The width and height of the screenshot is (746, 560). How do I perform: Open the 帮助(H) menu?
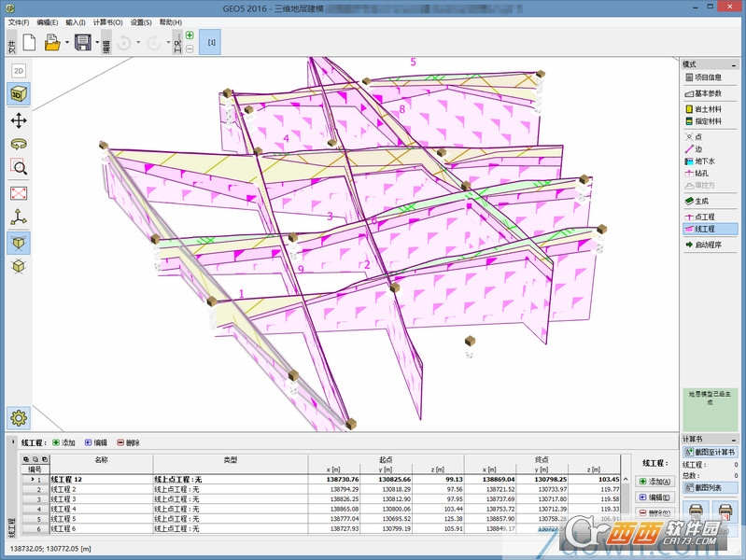pos(170,22)
